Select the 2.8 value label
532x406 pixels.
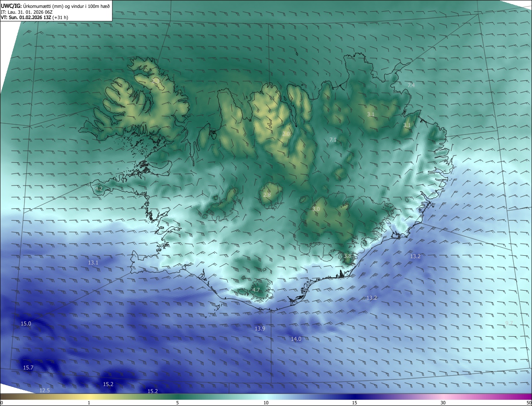pyautogui.click(x=267, y=195)
